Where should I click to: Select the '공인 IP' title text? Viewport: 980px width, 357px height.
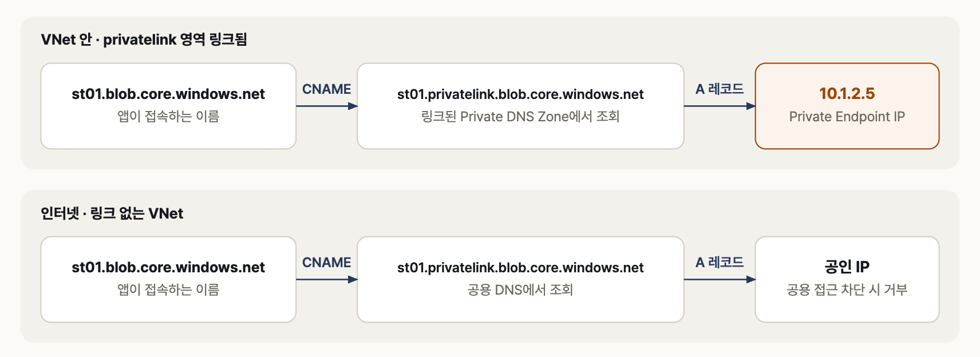point(847,267)
